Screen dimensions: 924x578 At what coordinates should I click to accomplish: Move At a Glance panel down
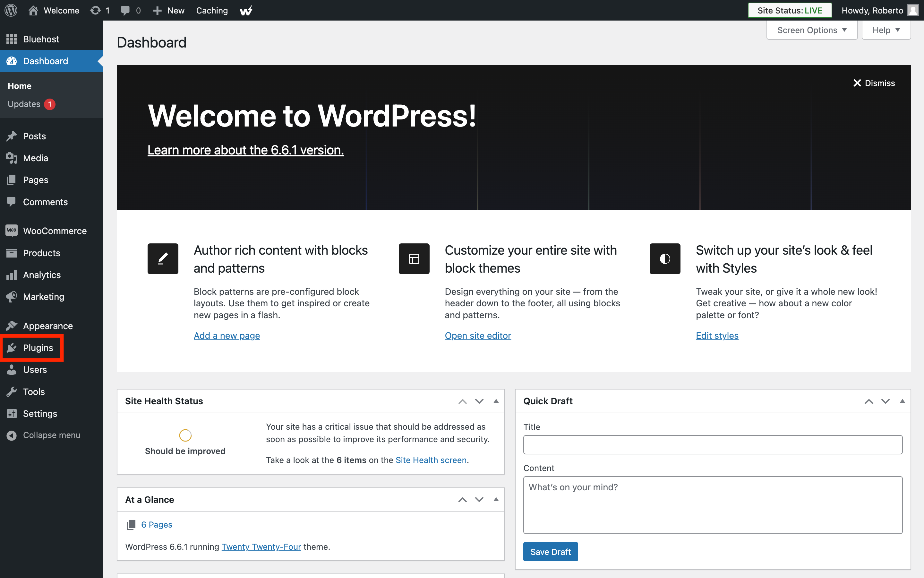tap(479, 500)
